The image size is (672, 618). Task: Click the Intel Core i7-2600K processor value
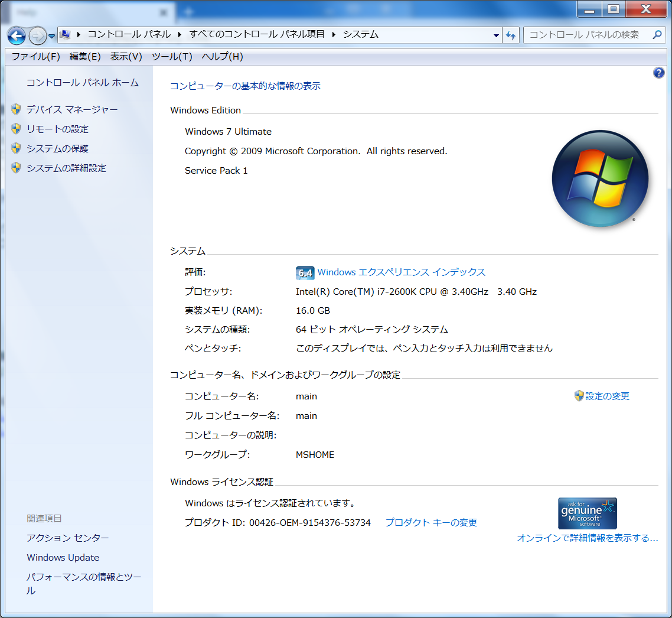416,292
